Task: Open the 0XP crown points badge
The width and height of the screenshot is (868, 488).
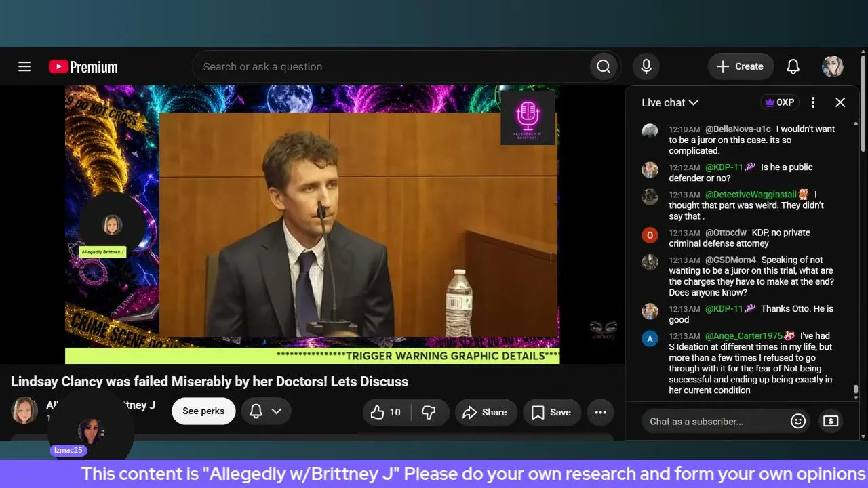Action: pos(780,102)
